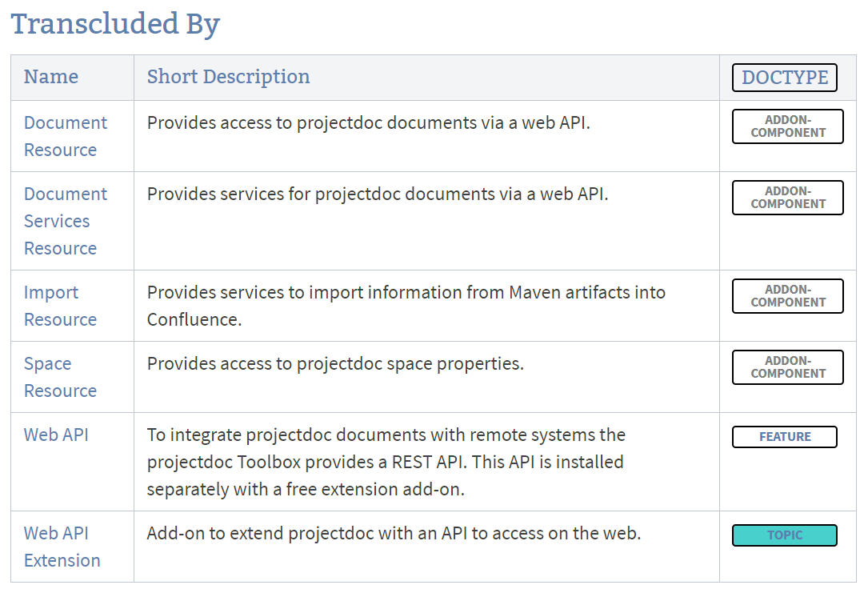Click the Short Description column header
This screenshot has width=868, height=593.
(x=228, y=77)
